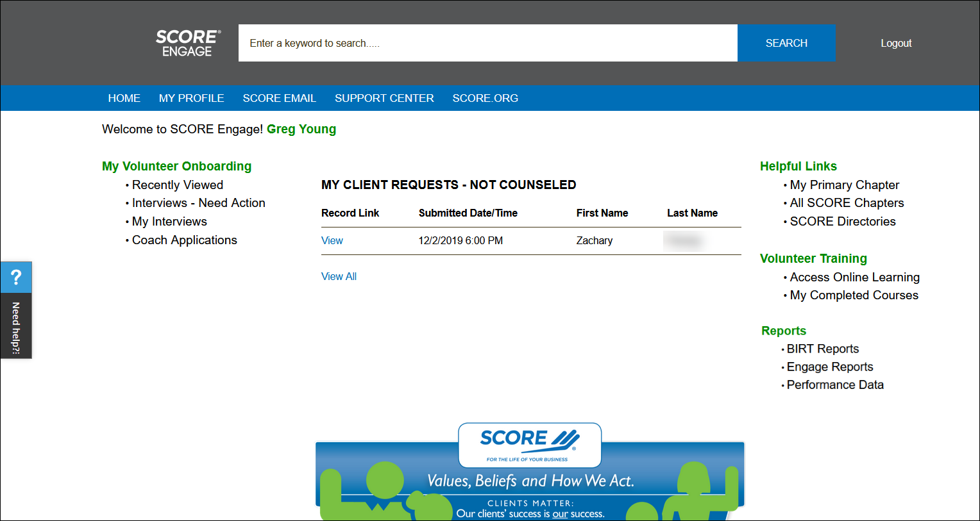Viewport: 980px width, 521px height.
Task: Open Engage Reports link
Action: tap(830, 367)
